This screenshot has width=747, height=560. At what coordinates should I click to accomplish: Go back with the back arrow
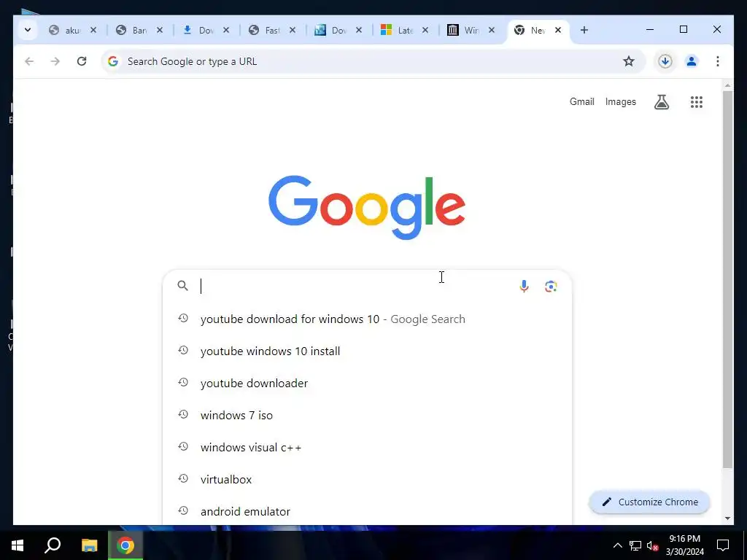point(29,61)
